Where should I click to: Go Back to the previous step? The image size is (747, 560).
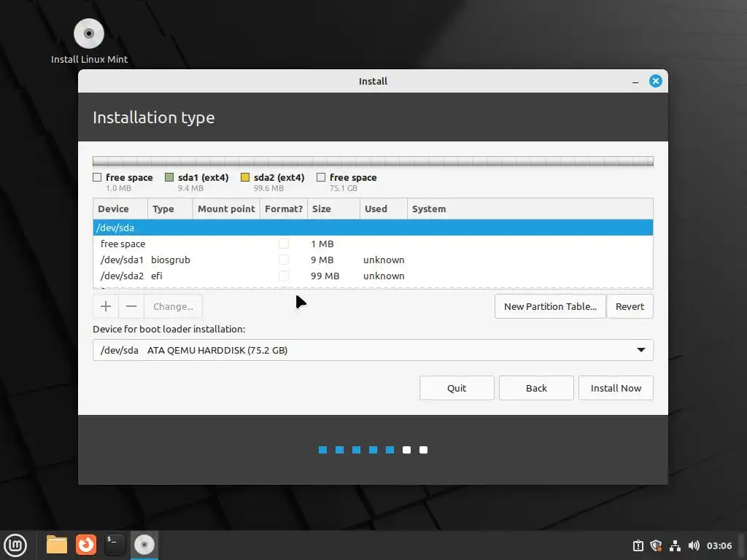[x=536, y=388]
